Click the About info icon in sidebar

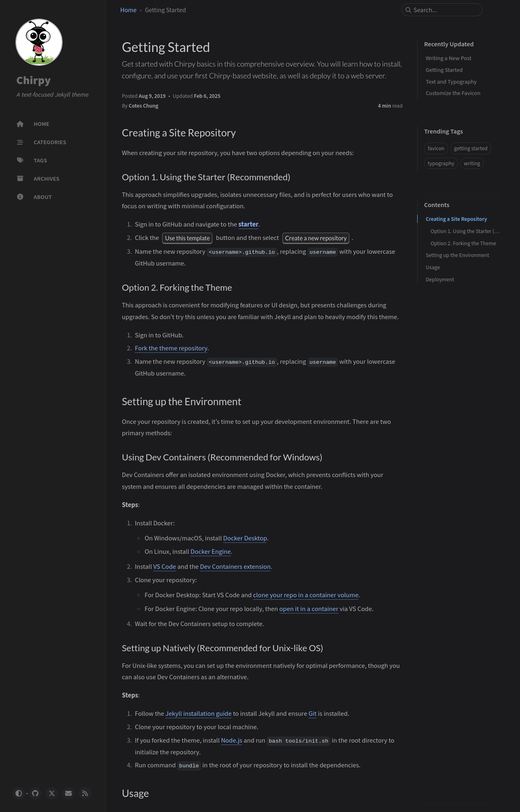(x=20, y=197)
